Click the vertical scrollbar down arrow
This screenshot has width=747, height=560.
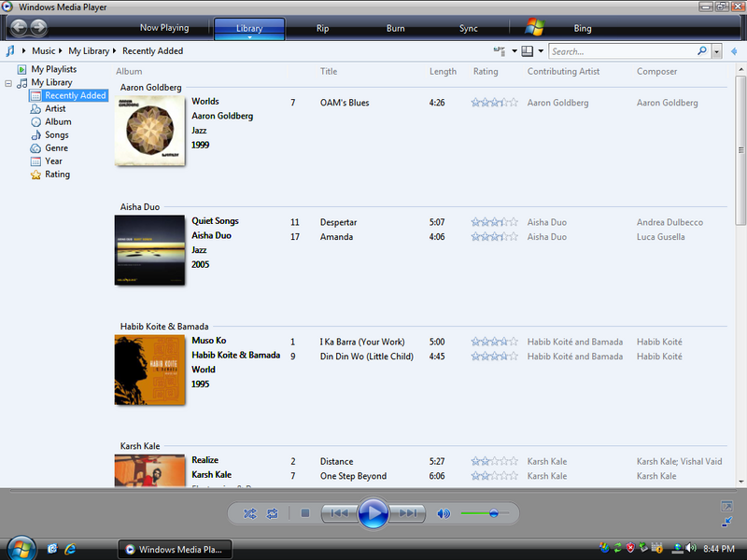740,482
